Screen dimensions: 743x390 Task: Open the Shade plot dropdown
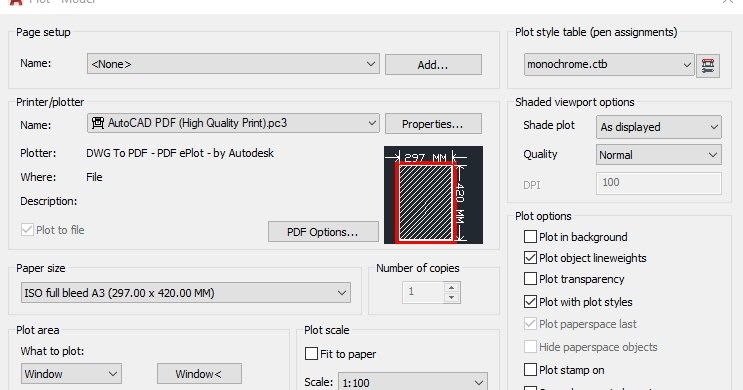(x=659, y=127)
